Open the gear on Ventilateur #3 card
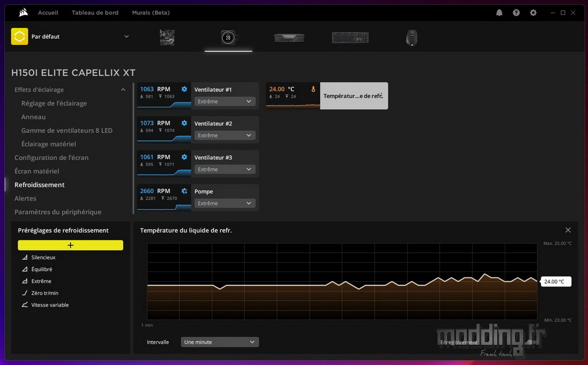Screen dimensions: 588x365 [x=184, y=157]
